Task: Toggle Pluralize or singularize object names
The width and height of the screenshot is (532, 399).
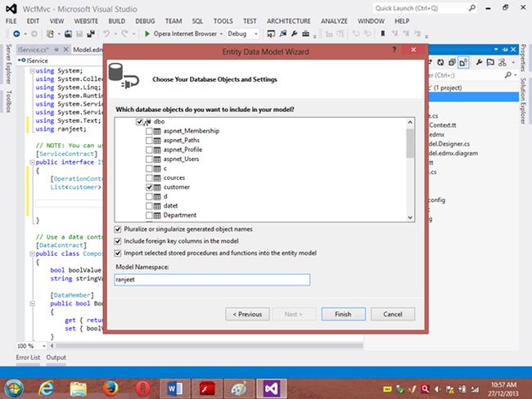Action: tap(119, 229)
